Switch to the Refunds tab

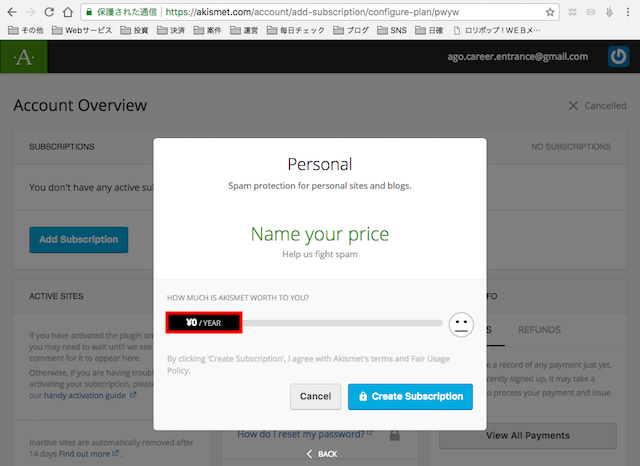point(540,330)
